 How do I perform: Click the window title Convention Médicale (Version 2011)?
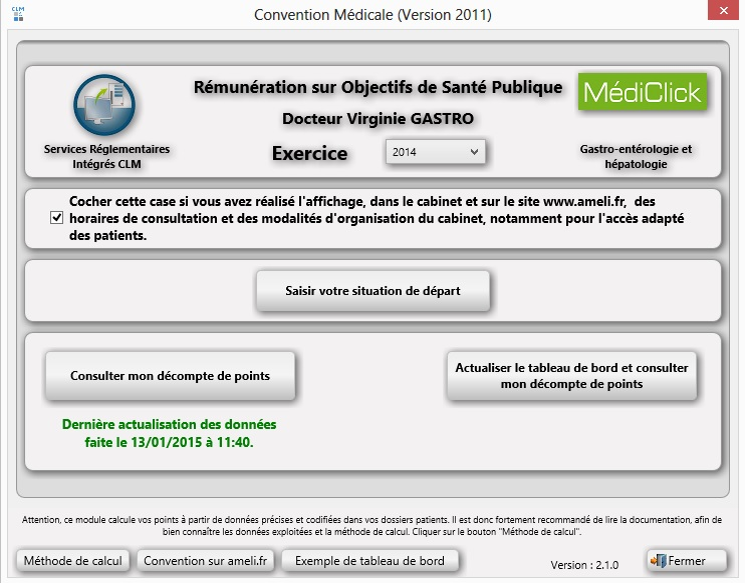click(x=372, y=15)
